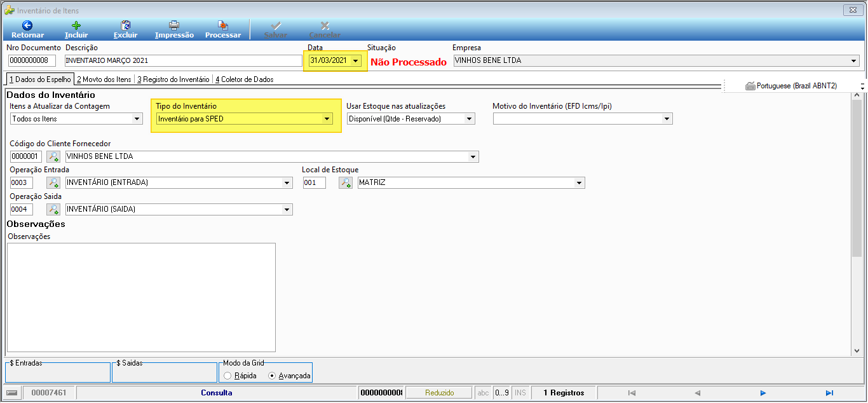Click Descrição field INVENTARIO MARÇO 2021
The width and height of the screenshot is (868, 403).
point(184,60)
